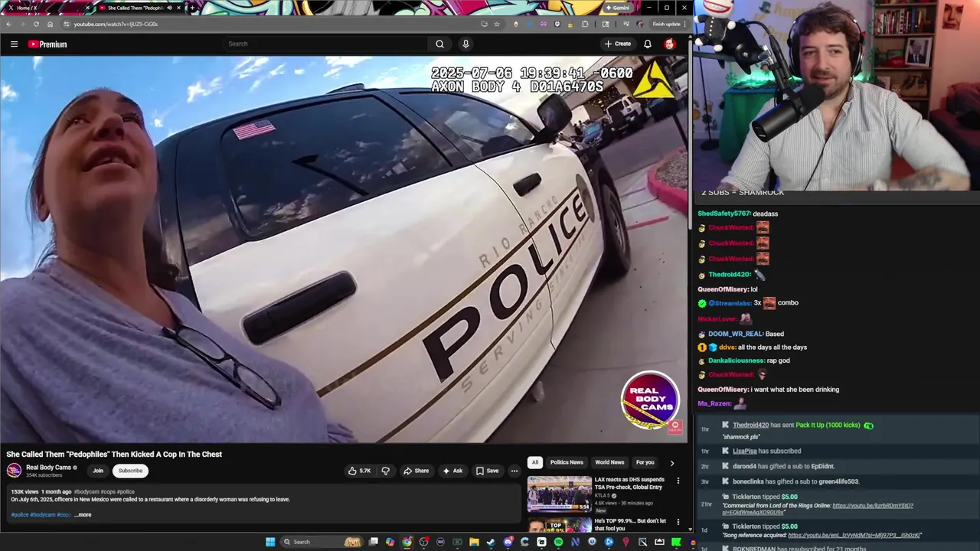This screenshot has height=551, width=980.
Task: Open the Gemini button in Chrome
Action: (618, 8)
